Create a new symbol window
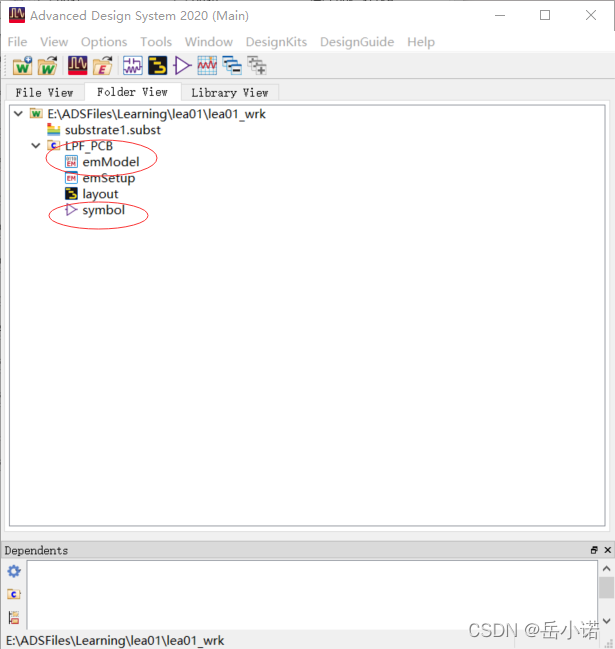615x649 pixels. [182, 65]
